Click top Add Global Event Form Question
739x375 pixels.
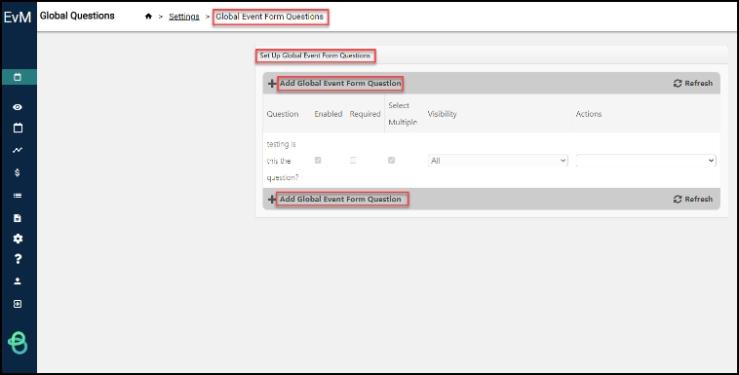(340, 83)
